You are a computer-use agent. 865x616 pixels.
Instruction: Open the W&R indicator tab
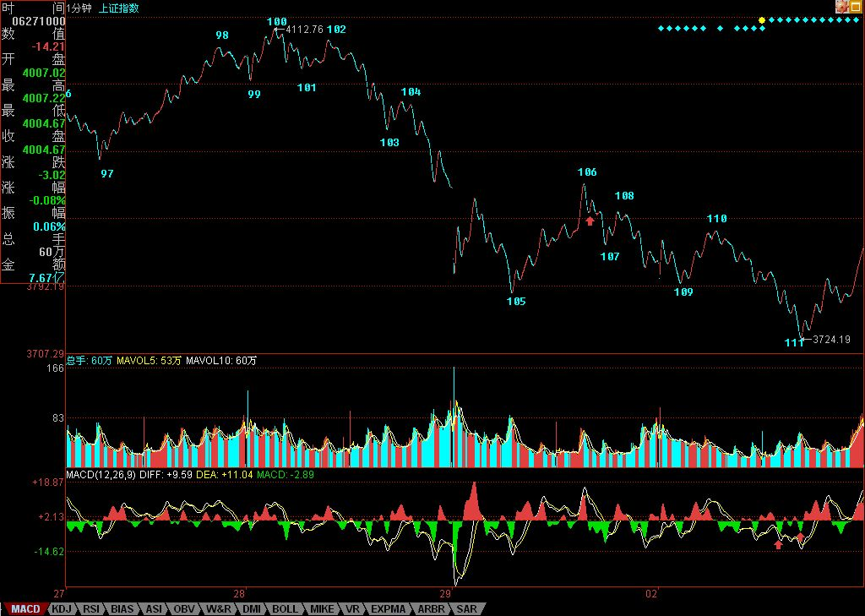click(x=219, y=608)
